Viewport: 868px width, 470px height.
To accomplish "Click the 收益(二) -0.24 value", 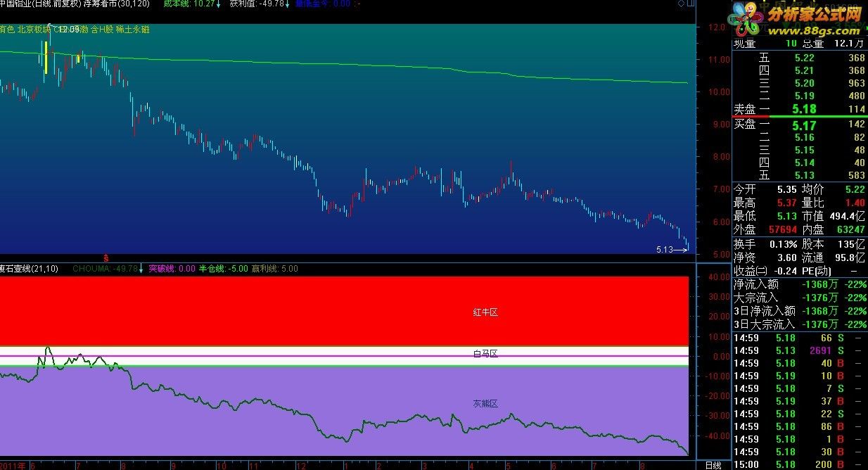I will [785, 272].
